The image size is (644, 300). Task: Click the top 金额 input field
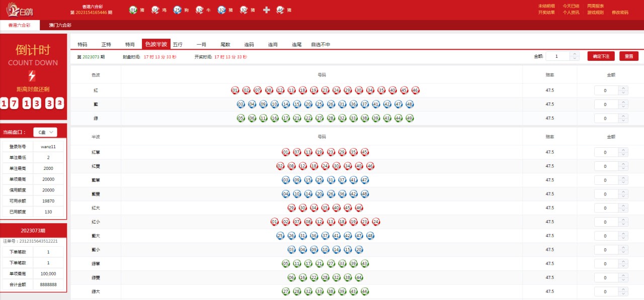pos(558,56)
